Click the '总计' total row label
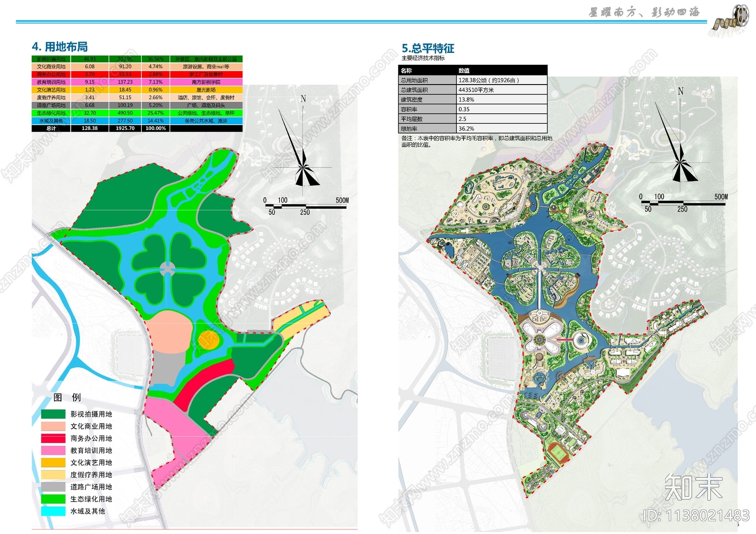Image resolution: width=756 pixels, height=534 pixels. [x=51, y=128]
